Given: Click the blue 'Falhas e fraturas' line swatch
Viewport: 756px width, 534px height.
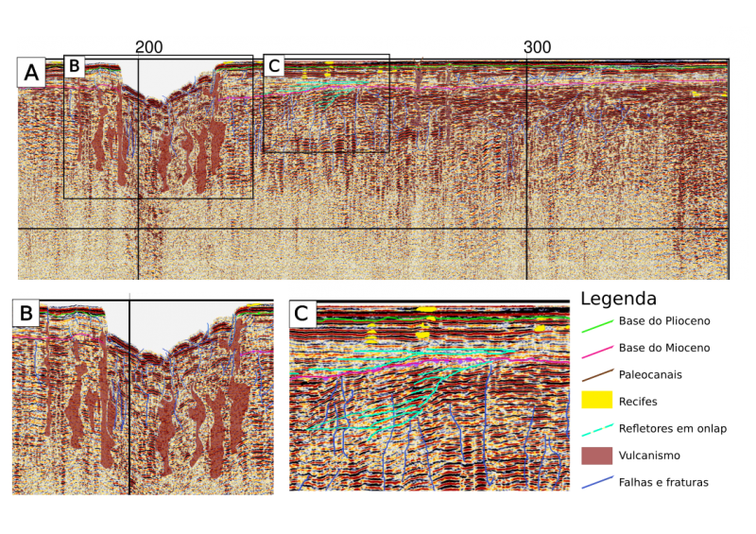Looking at the screenshot, I should pos(597,482).
